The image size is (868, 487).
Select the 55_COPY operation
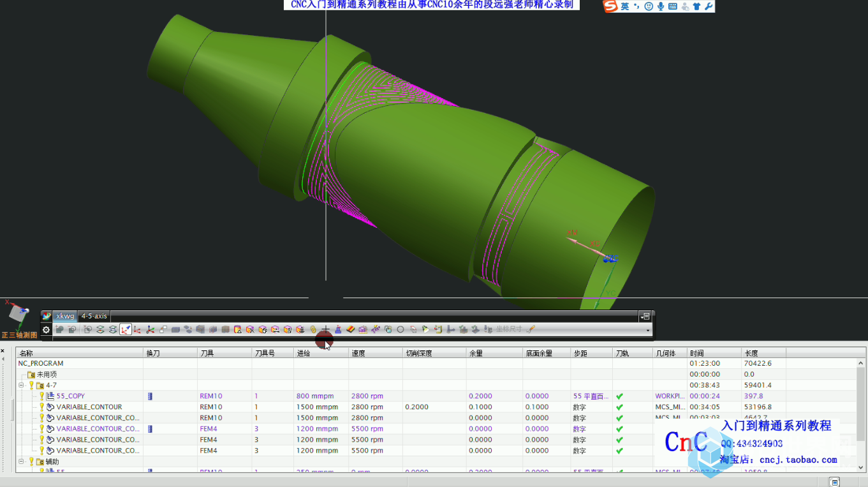(70, 396)
